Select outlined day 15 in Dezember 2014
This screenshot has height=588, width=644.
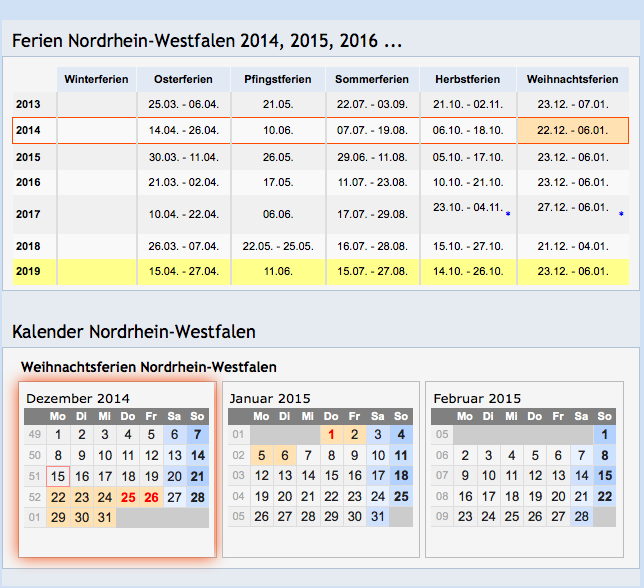[x=58, y=476]
